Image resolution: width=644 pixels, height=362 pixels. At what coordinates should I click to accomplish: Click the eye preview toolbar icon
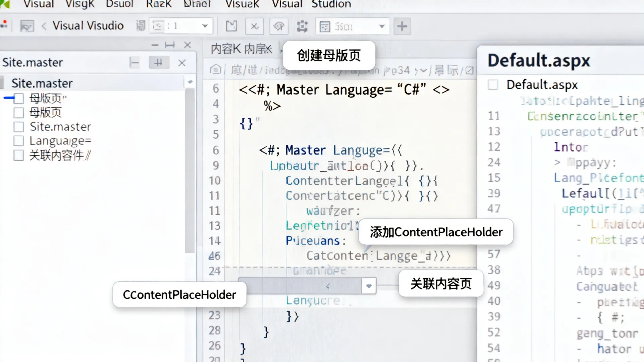pyautogui.click(x=279, y=26)
